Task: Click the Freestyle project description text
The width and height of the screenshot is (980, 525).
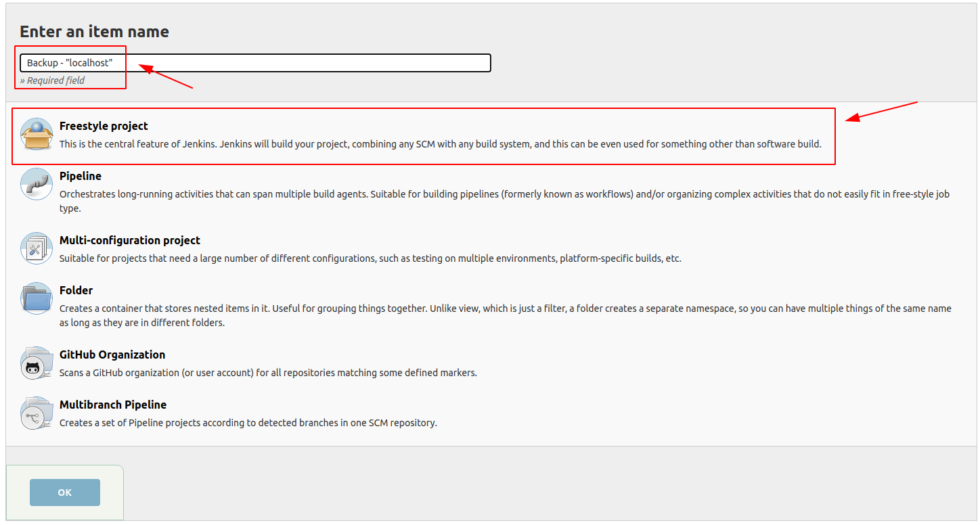Action: tap(440, 144)
